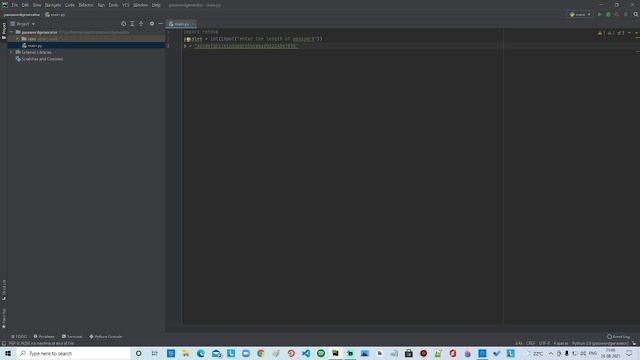
Task: Click the Python interpreter status widget
Action: click(x=600, y=343)
